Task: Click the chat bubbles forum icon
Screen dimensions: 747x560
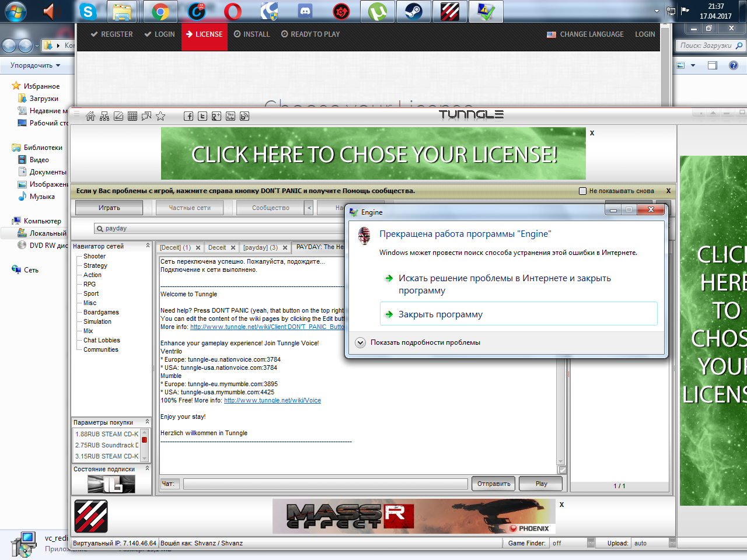Action: tap(146, 116)
